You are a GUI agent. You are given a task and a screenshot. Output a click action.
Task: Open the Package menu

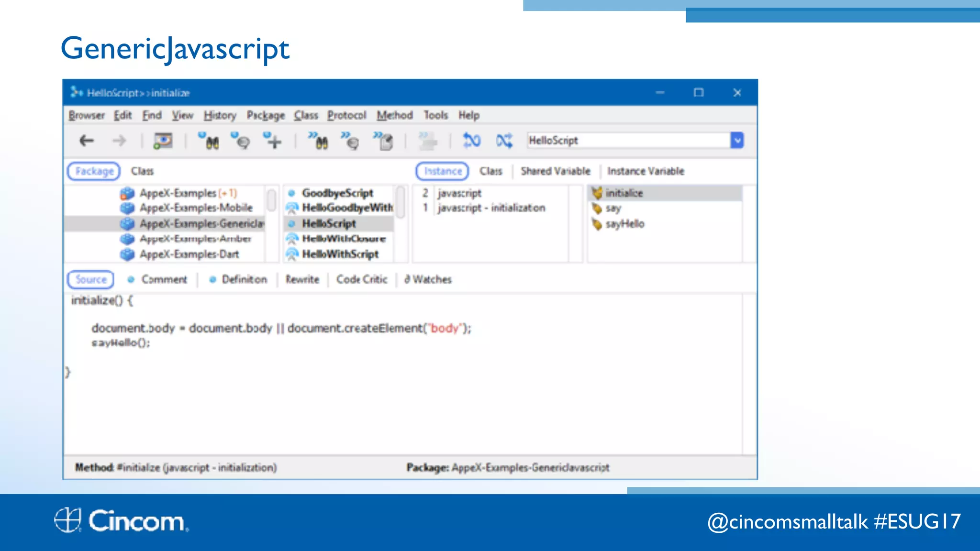pyautogui.click(x=266, y=115)
